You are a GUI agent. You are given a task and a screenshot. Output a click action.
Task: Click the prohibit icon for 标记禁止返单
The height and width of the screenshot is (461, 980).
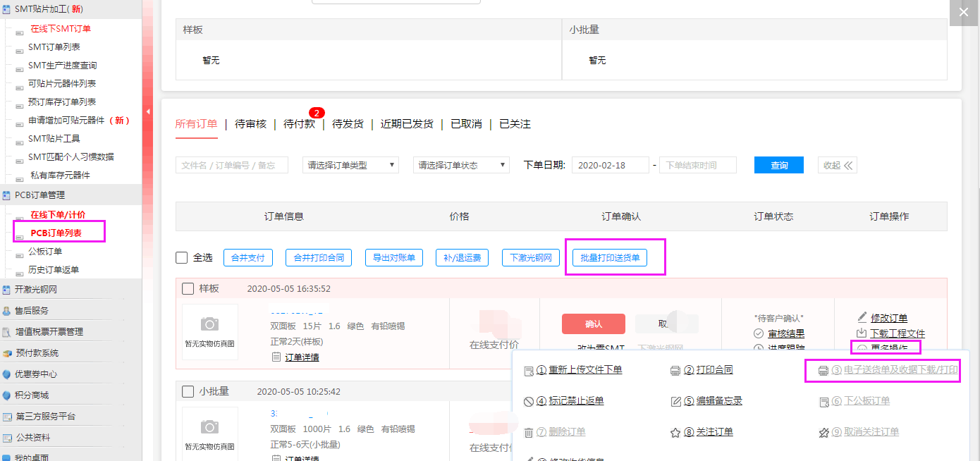pyautogui.click(x=529, y=401)
